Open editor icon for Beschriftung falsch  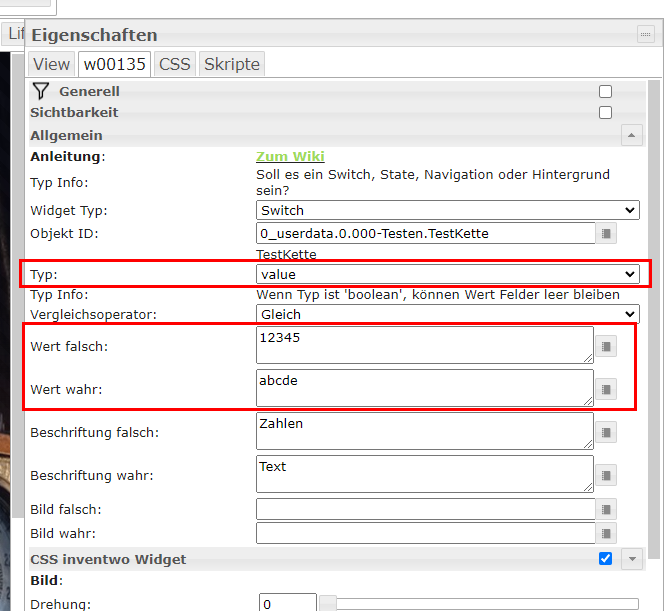607,432
